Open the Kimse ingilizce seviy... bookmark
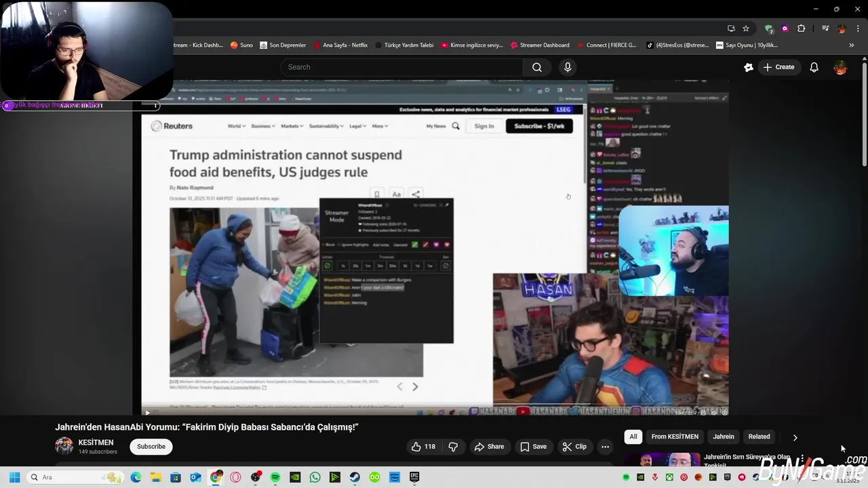Image resolution: width=868 pixels, height=488 pixels. click(x=472, y=45)
